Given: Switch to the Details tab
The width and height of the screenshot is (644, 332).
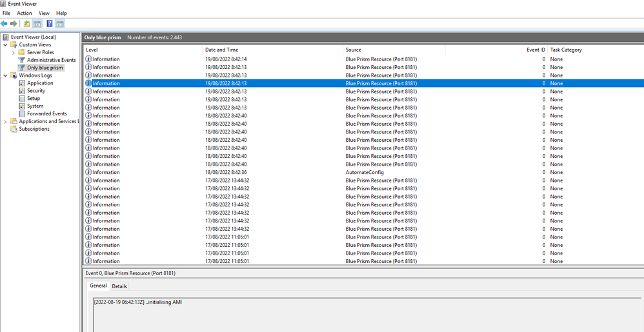Looking at the screenshot, I should pyautogui.click(x=119, y=286).
